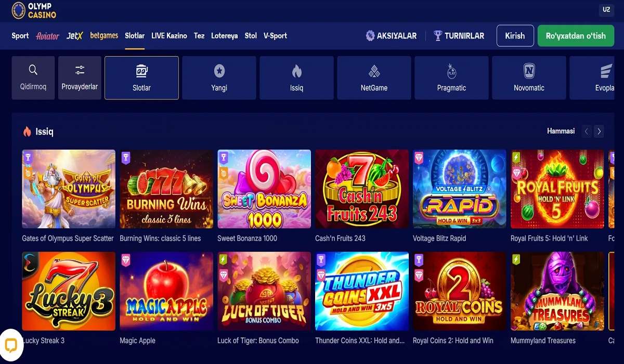Open the Hammasi link

point(561,131)
